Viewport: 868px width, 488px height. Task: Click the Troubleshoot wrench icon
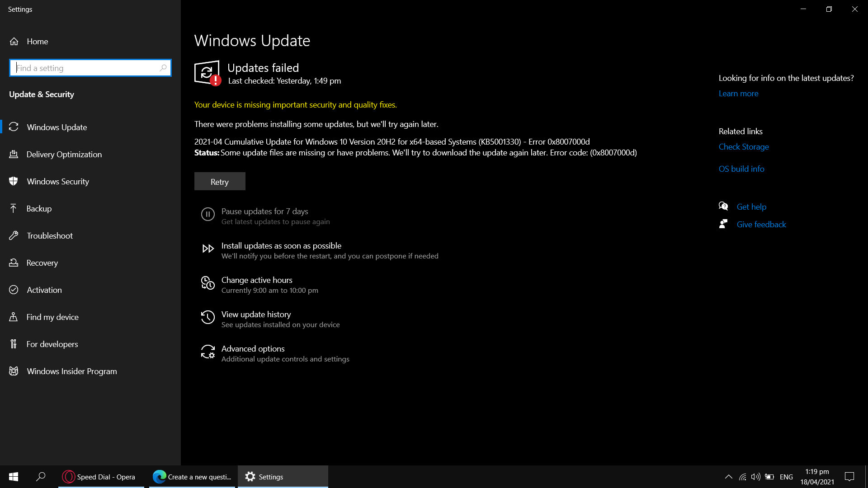tap(14, 235)
